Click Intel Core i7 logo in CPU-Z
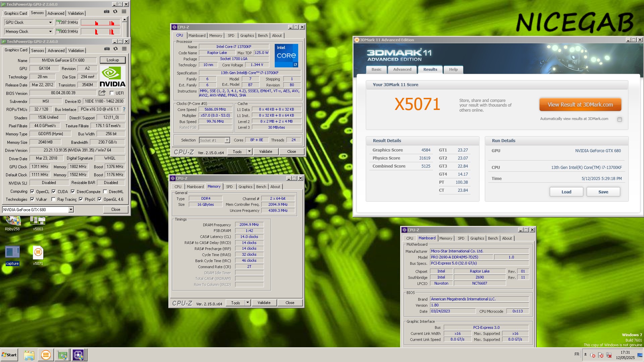Image resolution: width=644 pixels, height=362 pixels. 286,56
